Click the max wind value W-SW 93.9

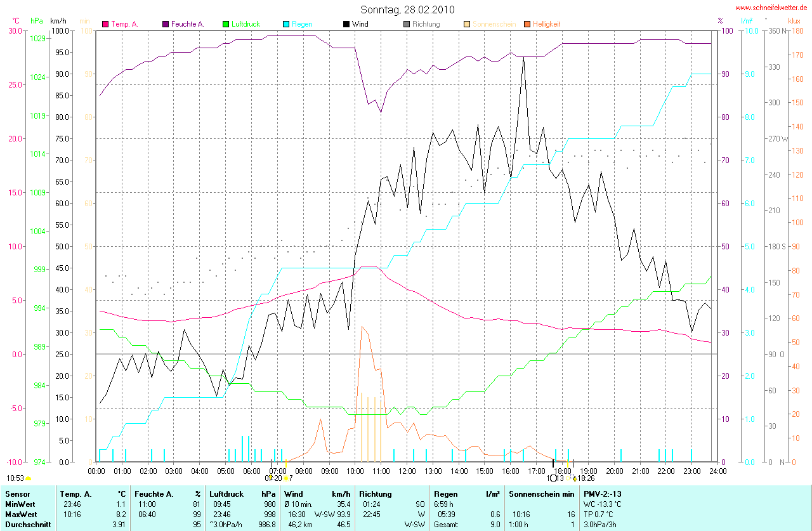pyautogui.click(x=332, y=515)
